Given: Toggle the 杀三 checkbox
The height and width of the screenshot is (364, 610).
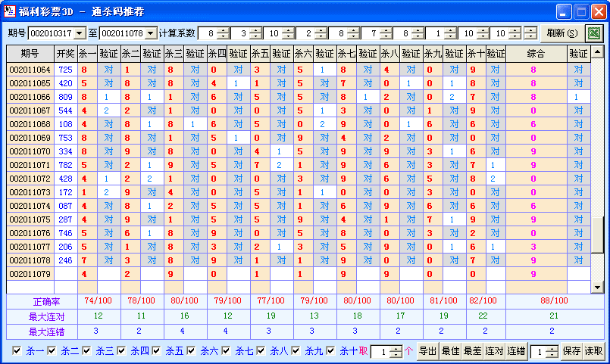Looking at the screenshot, I should tap(86, 351).
